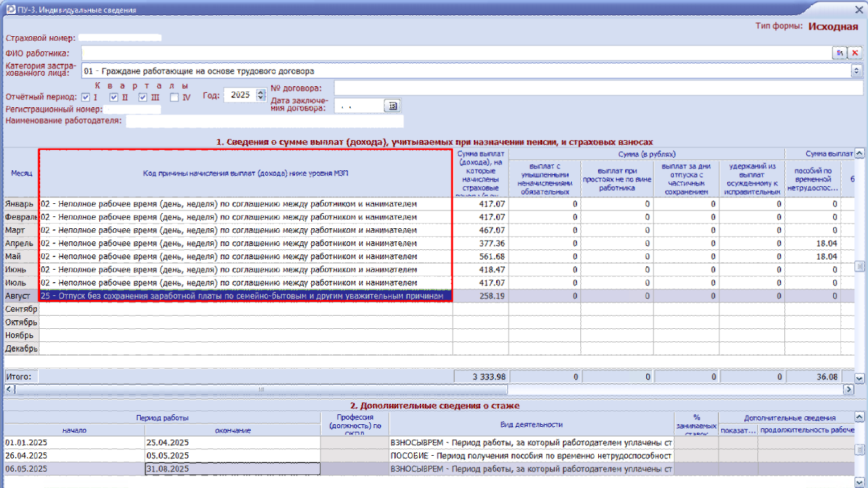Clear the ФИО работника field with red X

[855, 53]
